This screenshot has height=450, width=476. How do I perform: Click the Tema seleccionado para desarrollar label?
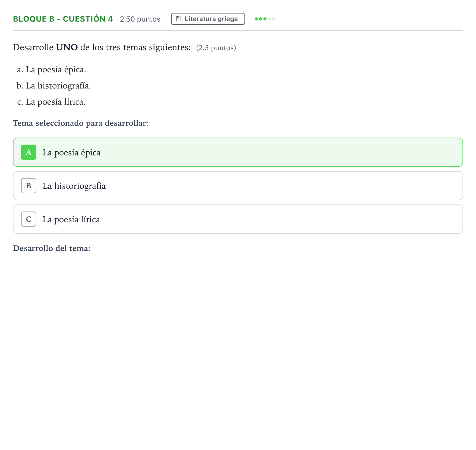pyautogui.click(x=81, y=123)
